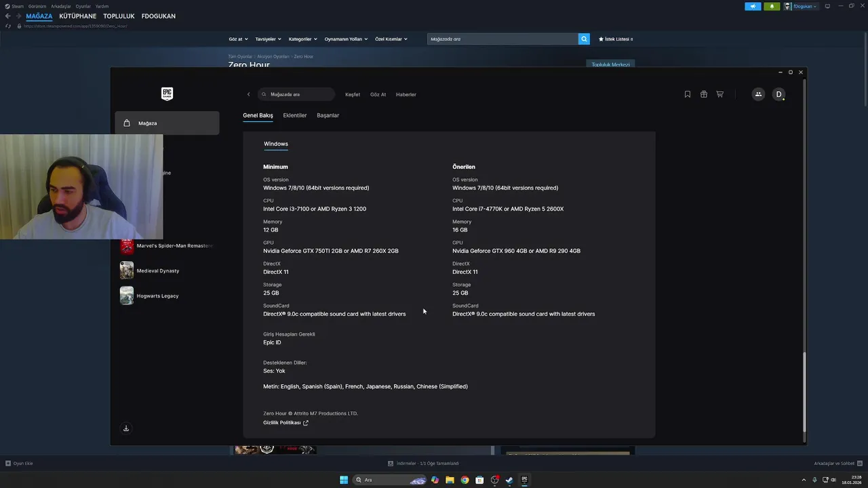Go back with the Epic launcher back chevron
This screenshot has width=868, height=488.
248,94
